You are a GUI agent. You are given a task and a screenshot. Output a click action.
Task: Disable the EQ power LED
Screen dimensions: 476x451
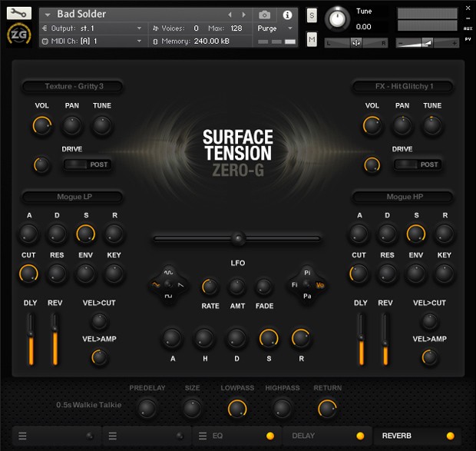click(x=270, y=436)
